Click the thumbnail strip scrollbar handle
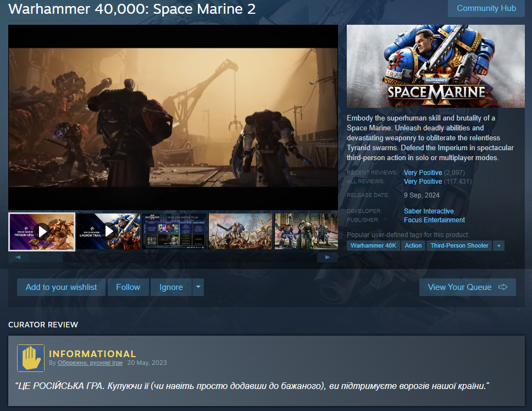Screen dimensions: 532x411 46,257
